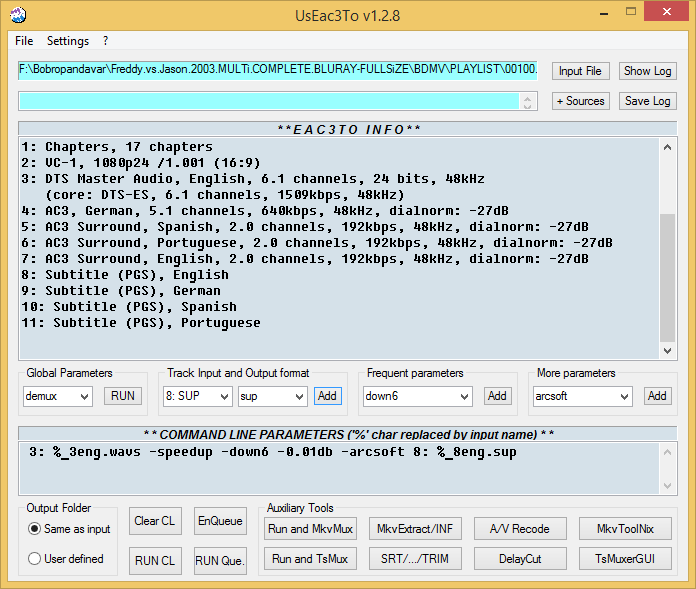Open the ? help menu

click(x=105, y=41)
